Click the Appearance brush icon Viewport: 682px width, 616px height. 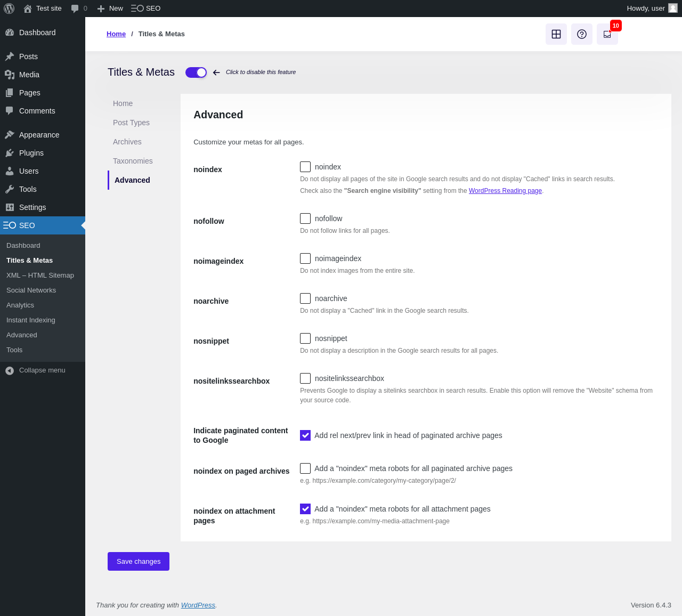(x=10, y=135)
